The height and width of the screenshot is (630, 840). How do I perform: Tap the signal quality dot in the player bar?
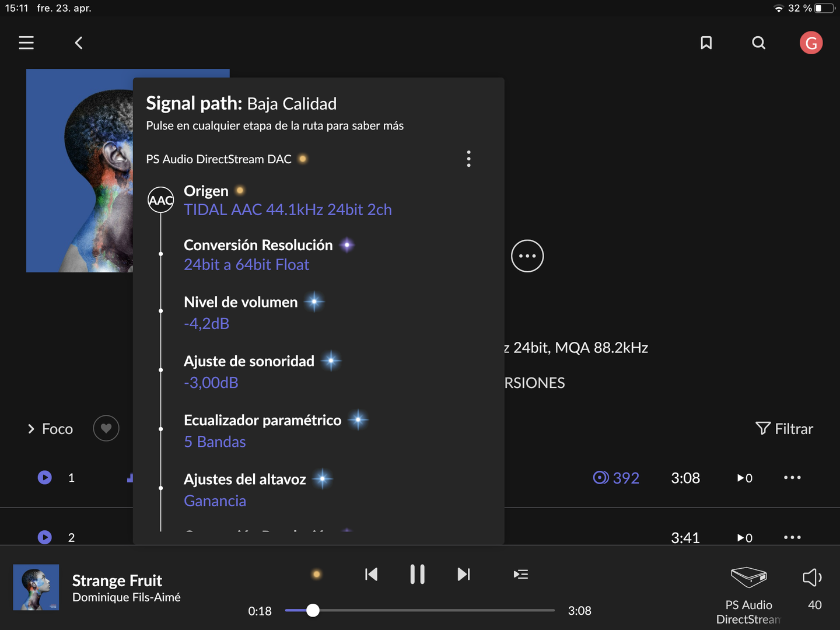coord(316,575)
